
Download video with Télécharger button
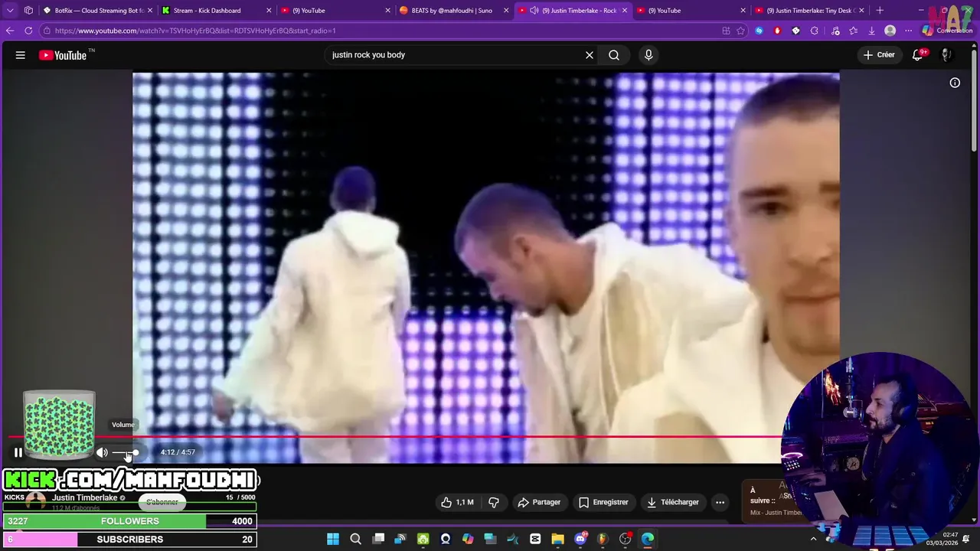[x=673, y=502]
